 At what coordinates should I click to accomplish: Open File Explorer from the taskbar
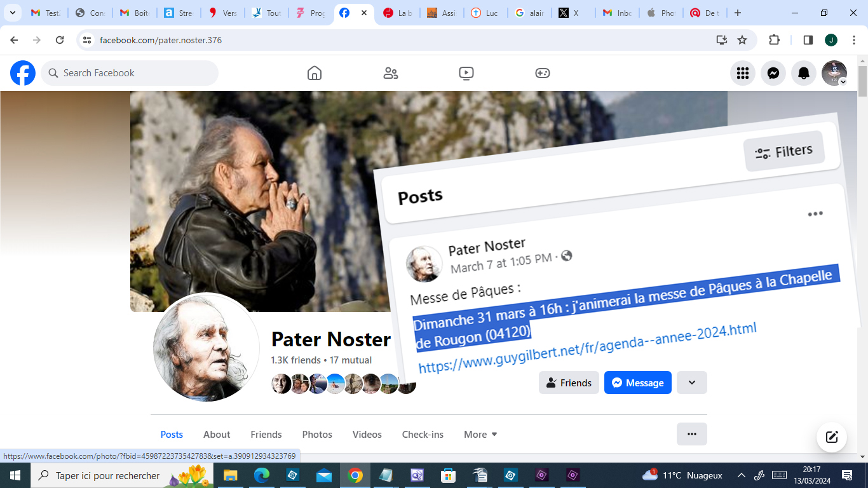(x=229, y=475)
